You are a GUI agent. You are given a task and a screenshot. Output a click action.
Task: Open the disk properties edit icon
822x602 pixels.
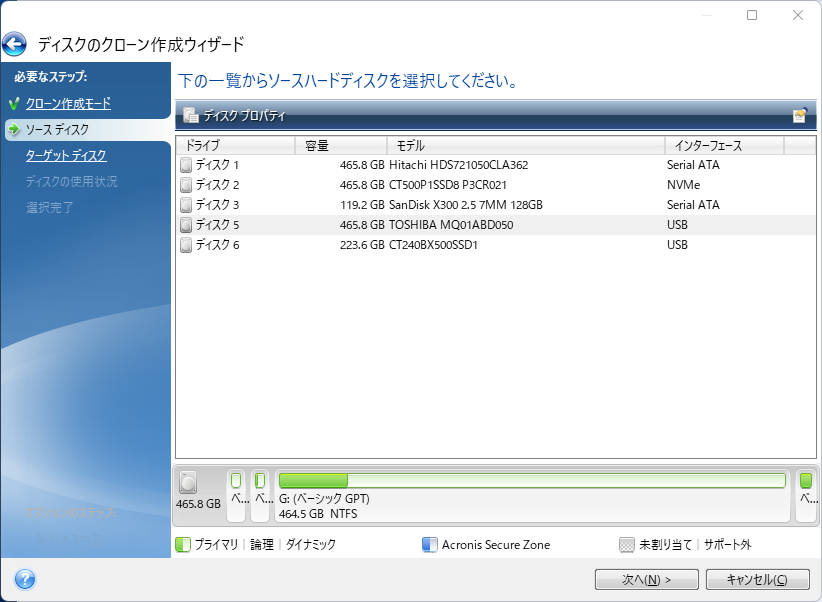[x=799, y=115]
